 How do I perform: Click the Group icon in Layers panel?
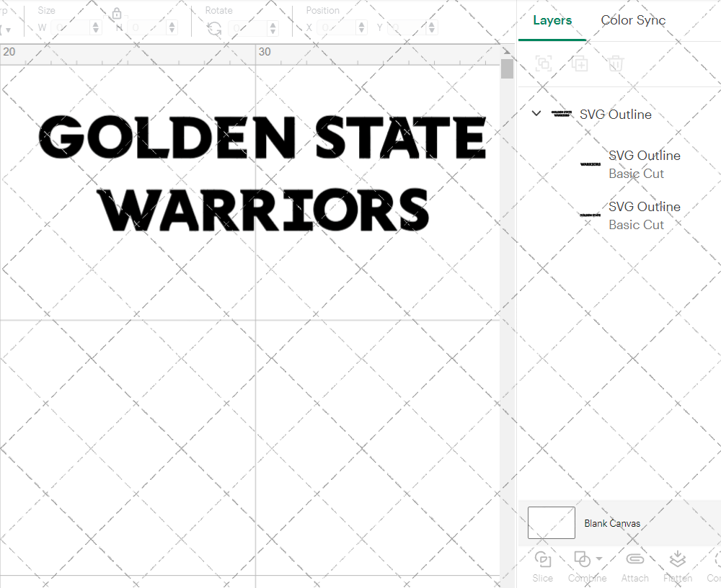(544, 63)
